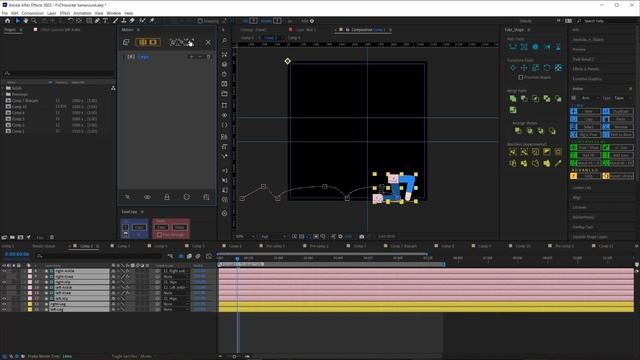Click the diamond Transform Tools icon
This screenshot has height=360, width=640.
pyautogui.click(x=513, y=68)
